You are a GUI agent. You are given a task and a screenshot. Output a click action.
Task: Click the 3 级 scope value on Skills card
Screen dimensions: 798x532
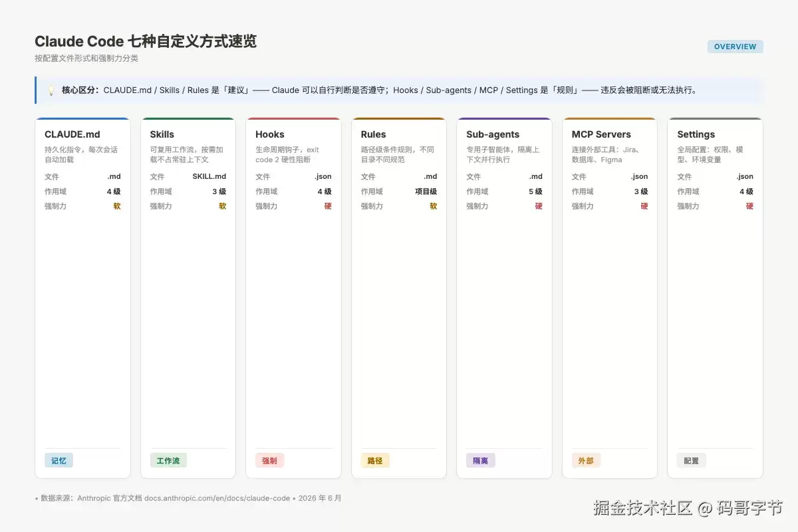(x=219, y=192)
